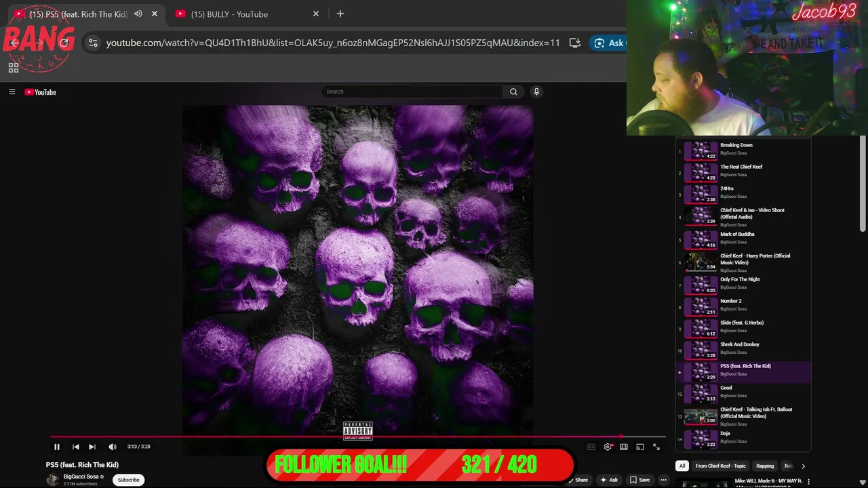Enter full screen mode
The width and height of the screenshot is (868, 488).
coord(656,447)
